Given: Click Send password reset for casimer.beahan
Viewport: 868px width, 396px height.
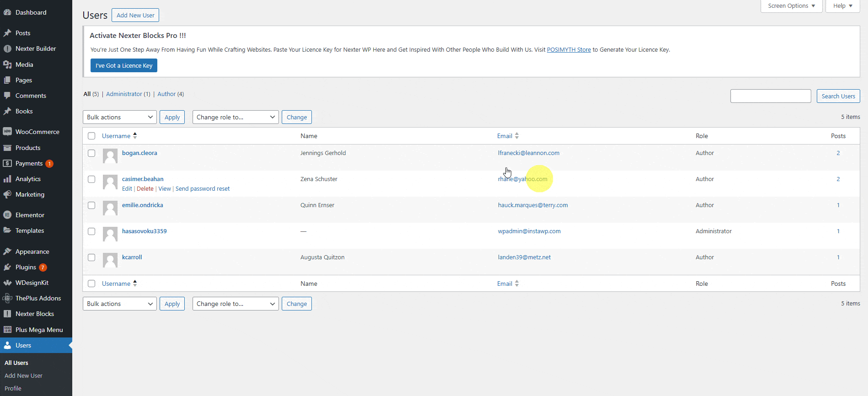Looking at the screenshot, I should [203, 189].
